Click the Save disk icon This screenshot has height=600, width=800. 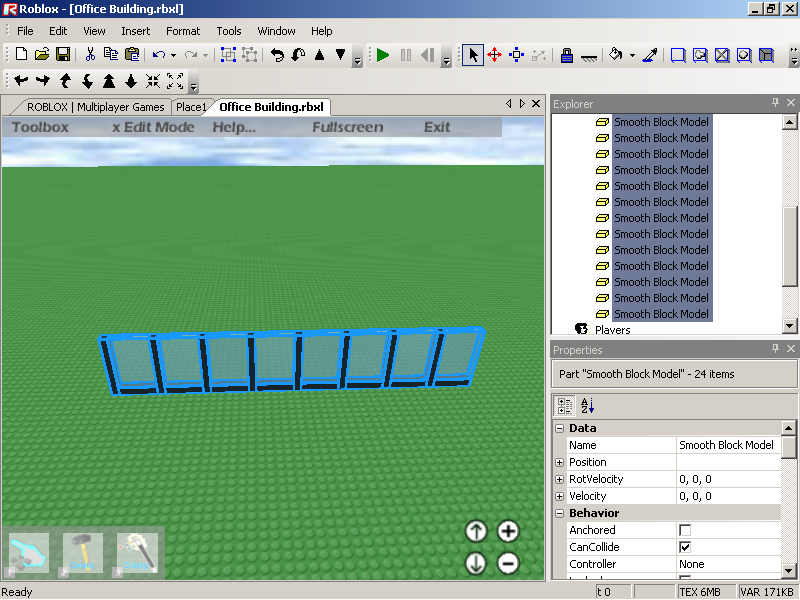62,55
